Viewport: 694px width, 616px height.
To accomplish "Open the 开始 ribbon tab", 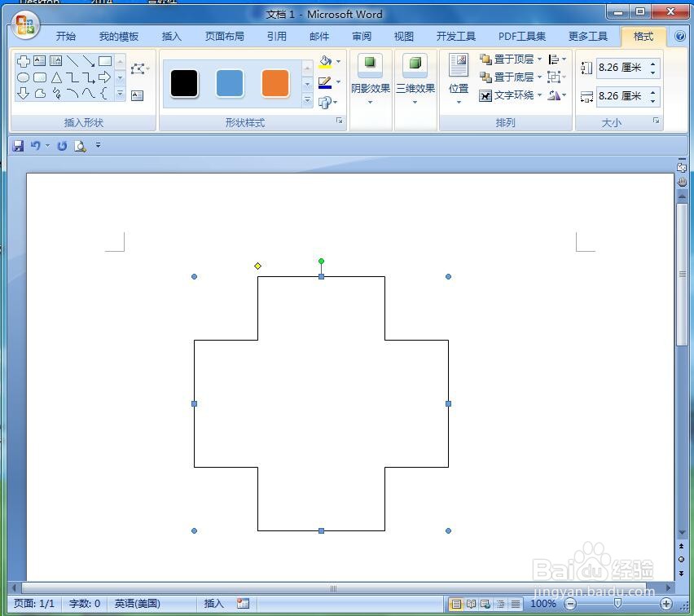I will 66,37.
